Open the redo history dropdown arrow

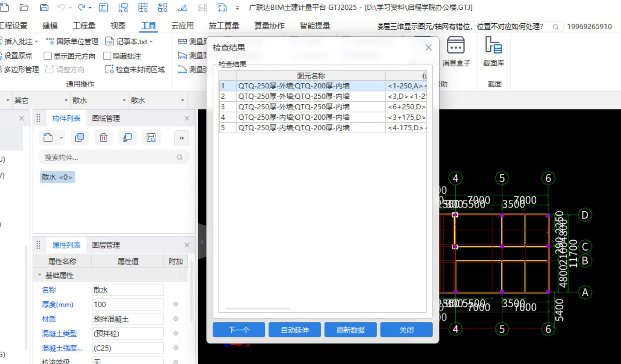pyautogui.click(x=90, y=8)
